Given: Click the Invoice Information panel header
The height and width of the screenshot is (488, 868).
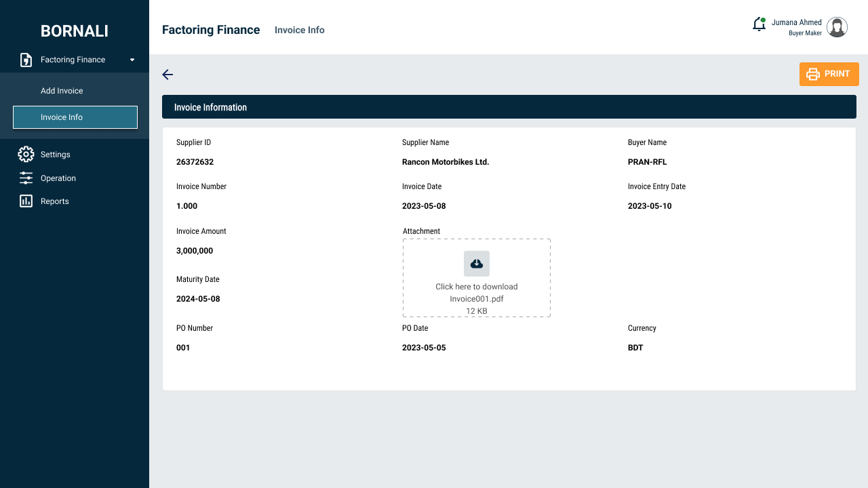Looking at the screenshot, I should 509,107.
